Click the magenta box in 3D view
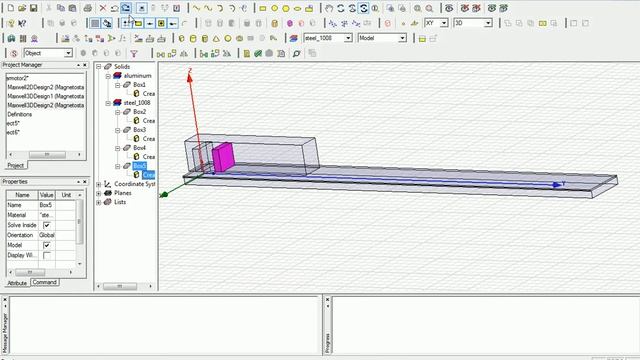The width and height of the screenshot is (640, 360). pos(223,157)
